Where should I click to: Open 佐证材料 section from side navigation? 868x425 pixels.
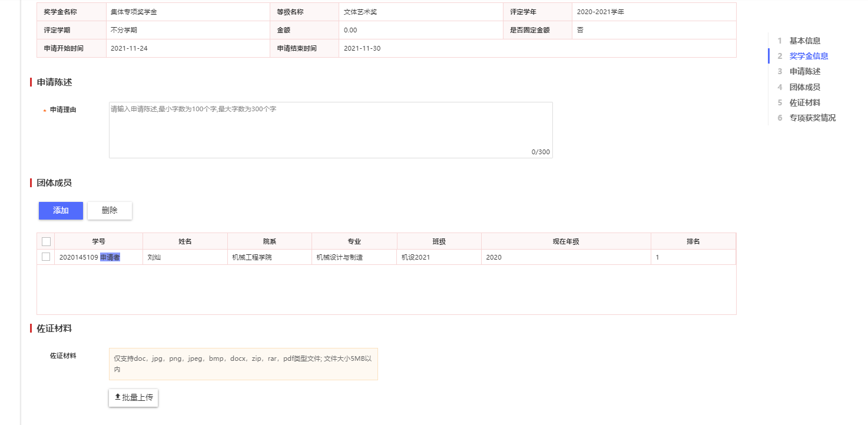804,102
